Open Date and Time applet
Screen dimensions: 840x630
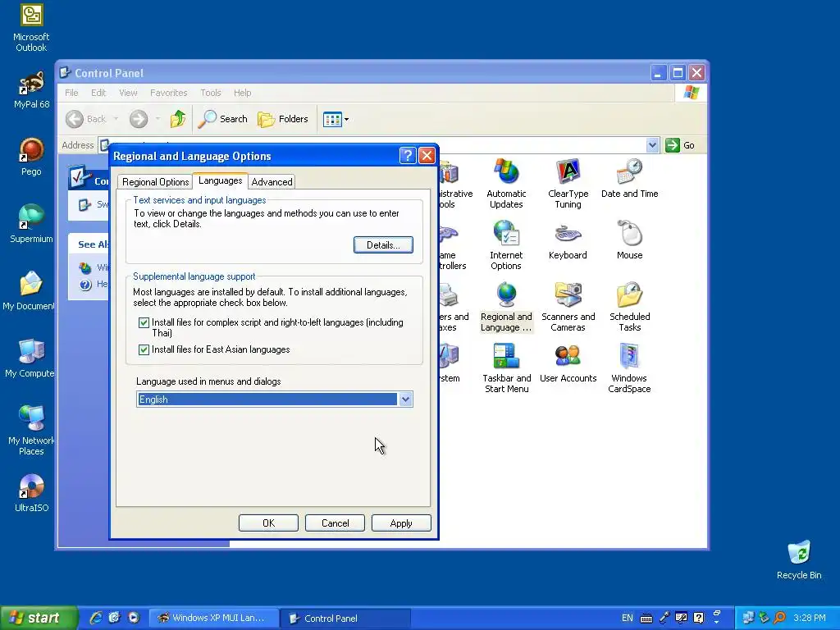629,178
